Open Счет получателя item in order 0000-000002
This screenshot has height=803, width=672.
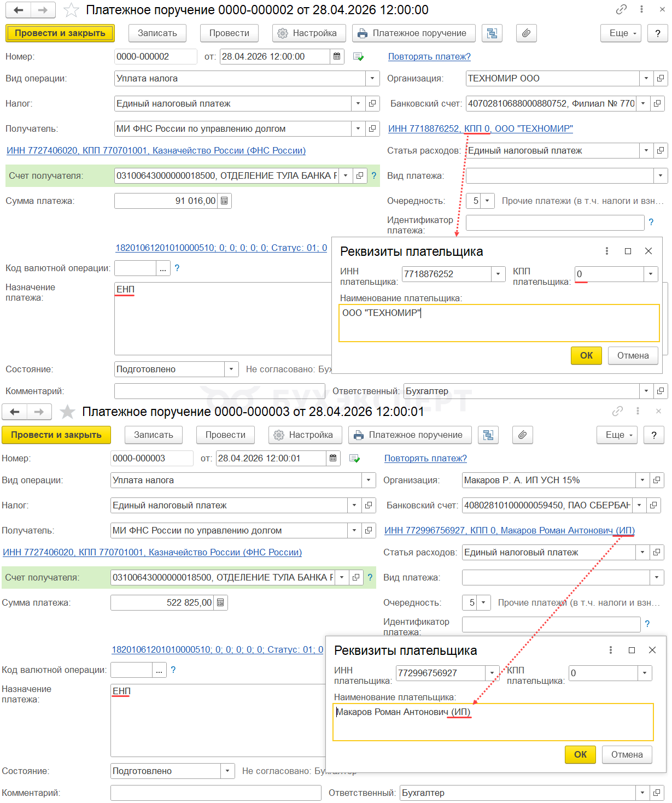coord(360,175)
